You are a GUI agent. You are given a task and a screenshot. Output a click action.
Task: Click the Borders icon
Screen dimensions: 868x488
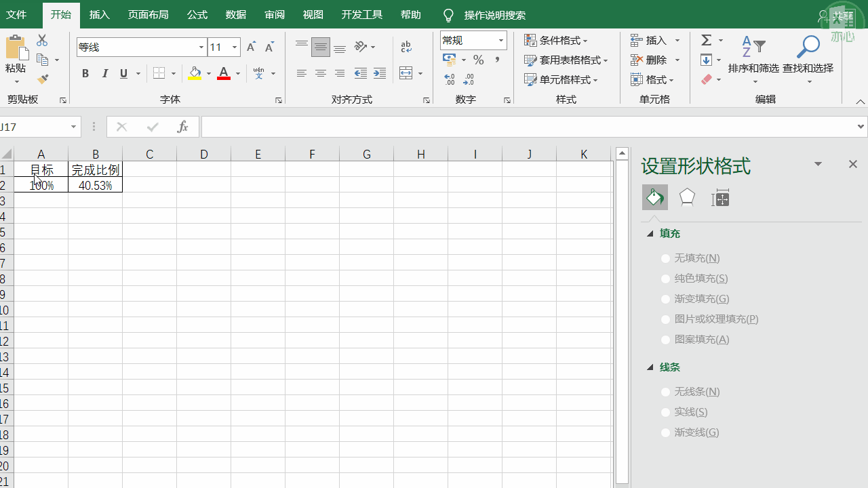click(x=159, y=73)
